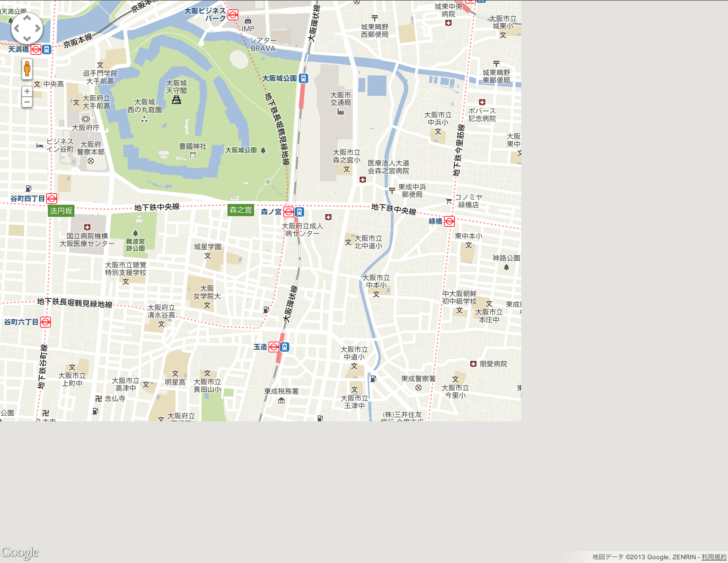The width and height of the screenshot is (728, 563).
Task: Select the 豊國神社 torii shrine icon
Action: (x=193, y=155)
